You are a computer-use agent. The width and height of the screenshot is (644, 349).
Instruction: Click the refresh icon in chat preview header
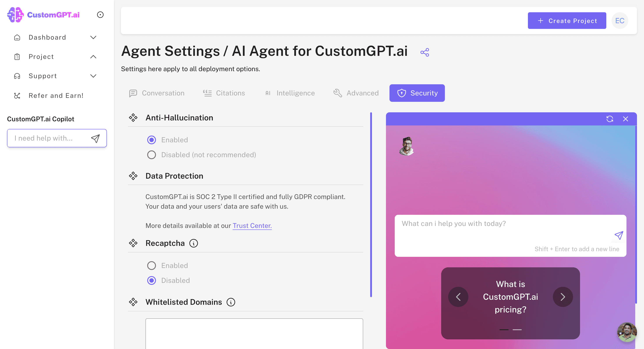tap(609, 119)
